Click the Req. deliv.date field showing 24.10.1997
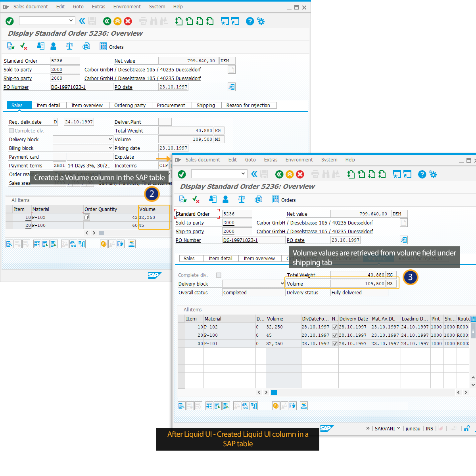Screen dimensions: 476x476 pyautogui.click(x=79, y=122)
